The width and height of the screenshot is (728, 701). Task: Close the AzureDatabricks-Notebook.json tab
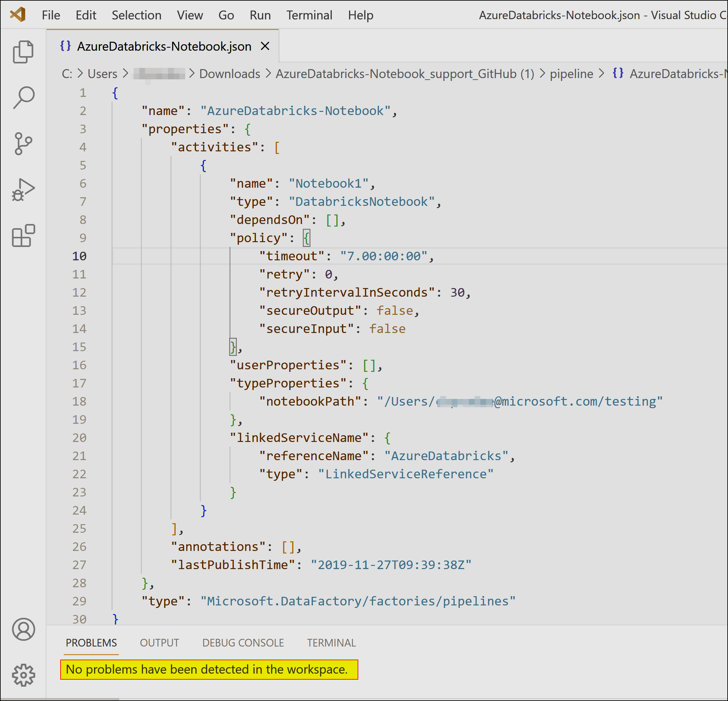click(x=265, y=46)
